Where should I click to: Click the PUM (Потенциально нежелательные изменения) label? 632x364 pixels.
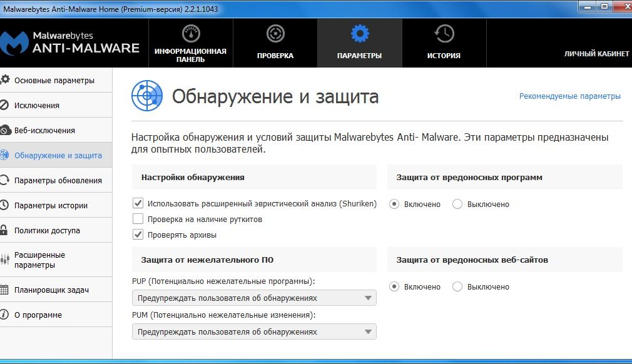point(223,315)
